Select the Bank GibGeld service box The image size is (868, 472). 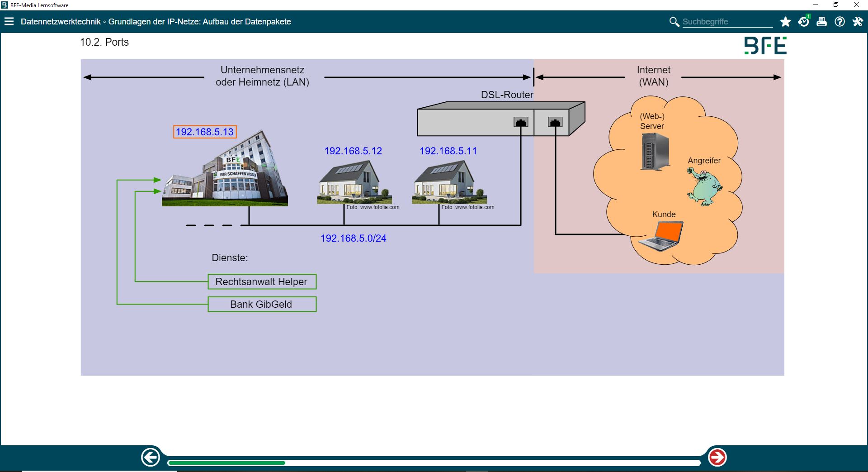262,304
